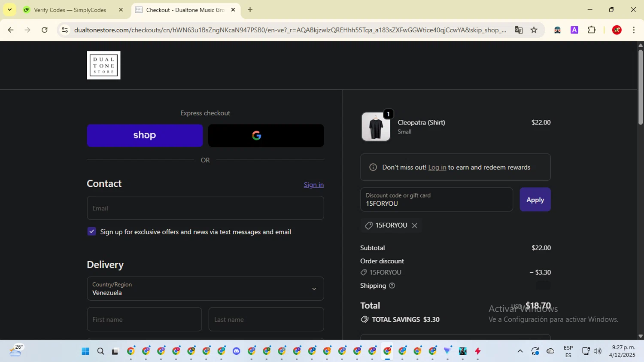Viewport: 644px width, 362px height.
Task: Uncheck the exclusive offers signup checkbox
Action: [91, 231]
